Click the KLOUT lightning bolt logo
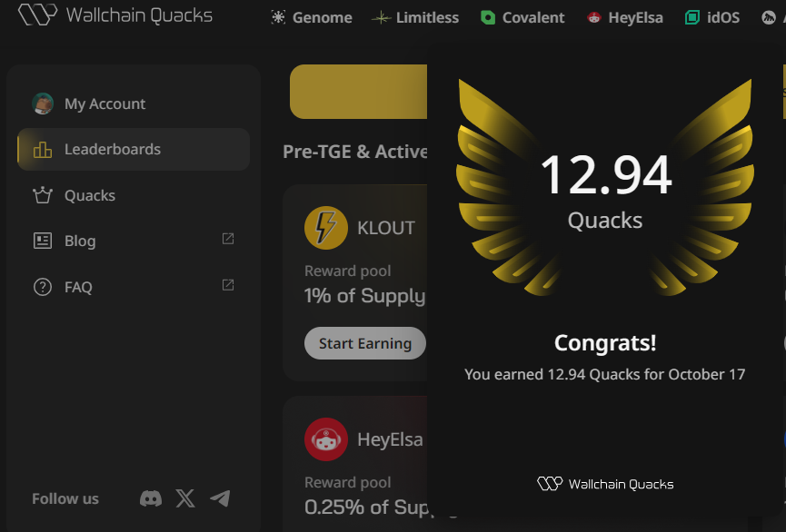786x532 pixels. 326,228
